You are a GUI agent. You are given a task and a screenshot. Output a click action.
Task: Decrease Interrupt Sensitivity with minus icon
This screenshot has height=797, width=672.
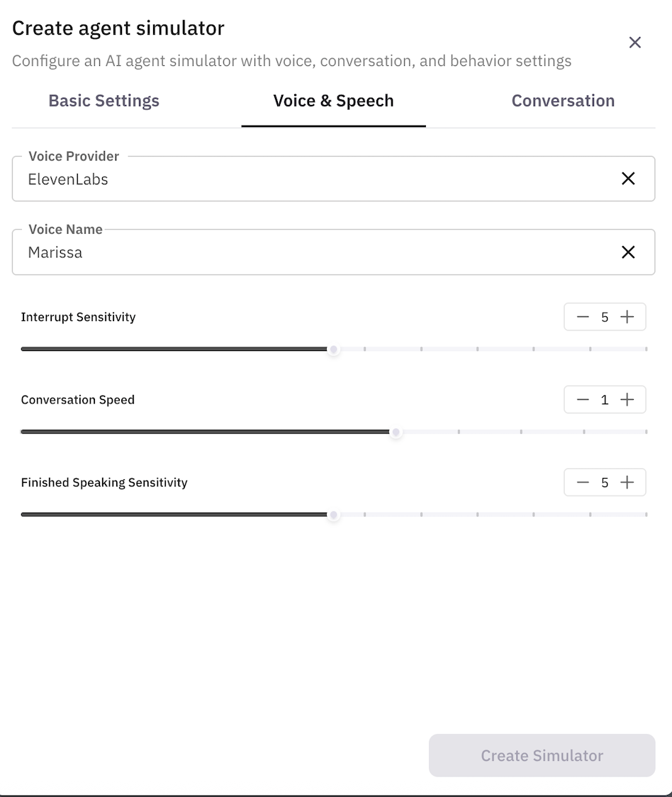[x=583, y=317]
